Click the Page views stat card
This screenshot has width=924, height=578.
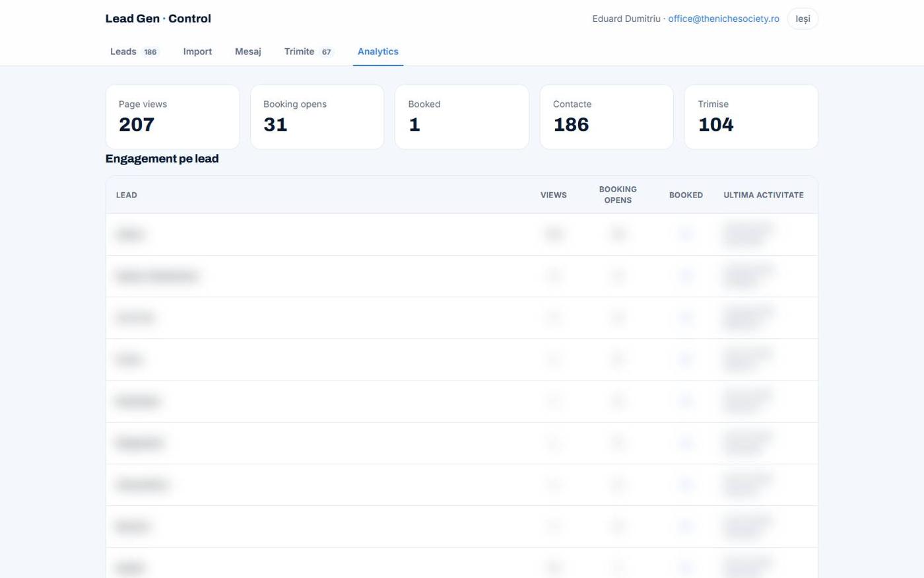(172, 117)
